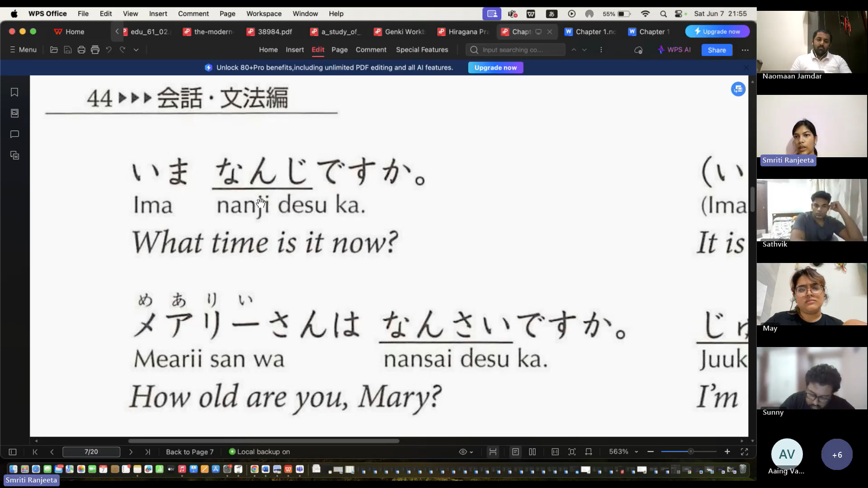Open the the-modern document tab
This screenshot has width=868, height=488.
[x=208, y=31]
